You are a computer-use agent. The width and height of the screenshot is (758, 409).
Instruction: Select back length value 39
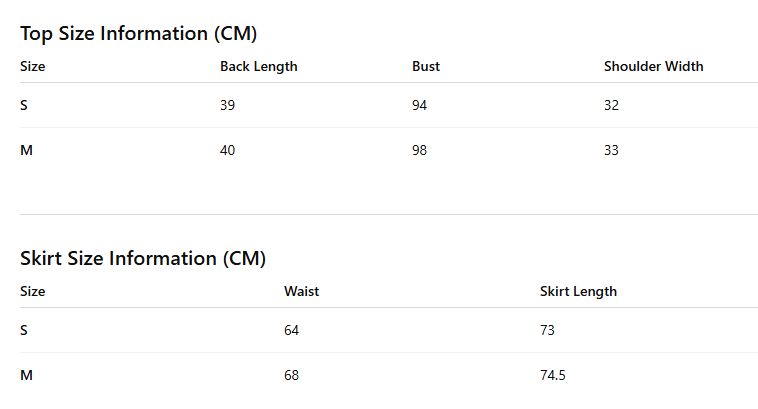point(227,105)
